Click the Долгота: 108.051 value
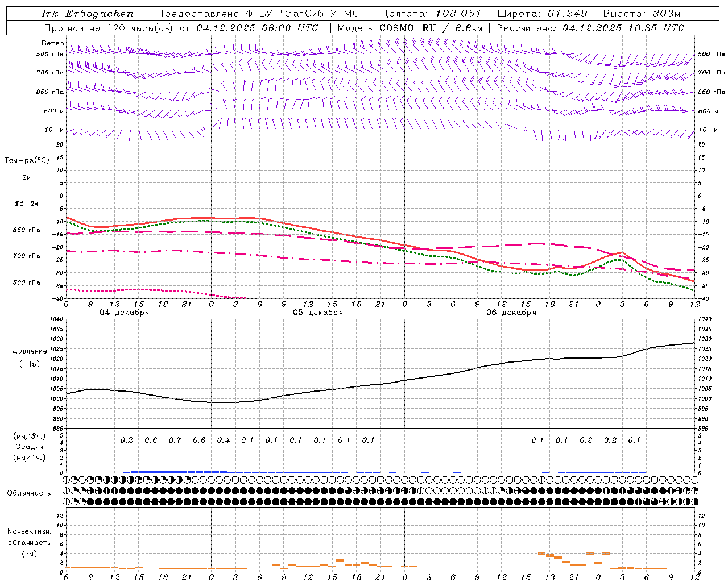728x582 pixels. pos(431,14)
